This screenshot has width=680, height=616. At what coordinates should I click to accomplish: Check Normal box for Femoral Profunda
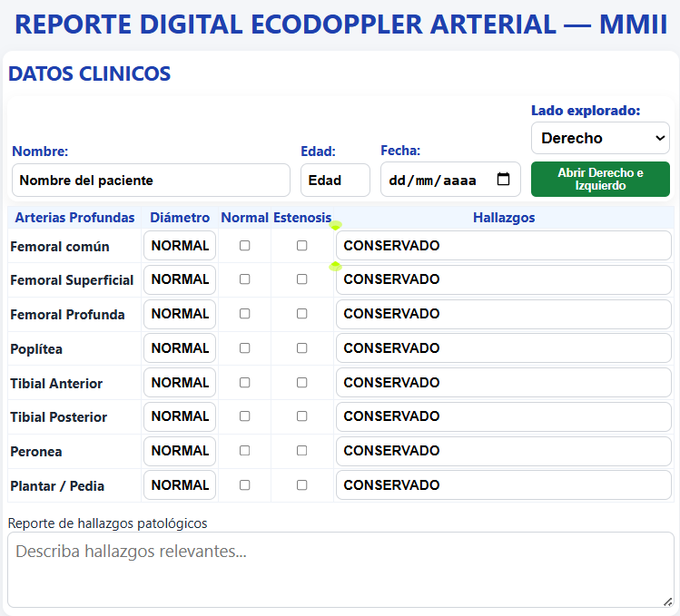point(244,314)
